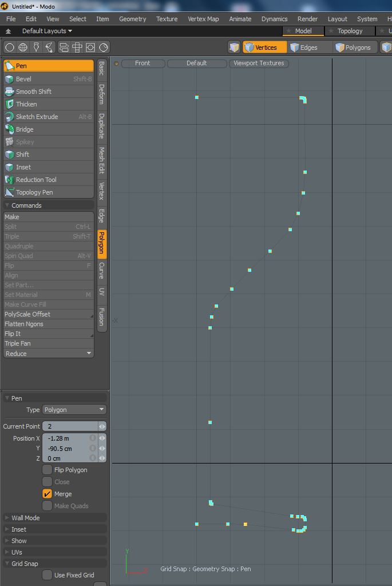Click the Position Y value field
The height and width of the screenshot is (586, 392).
click(70, 449)
